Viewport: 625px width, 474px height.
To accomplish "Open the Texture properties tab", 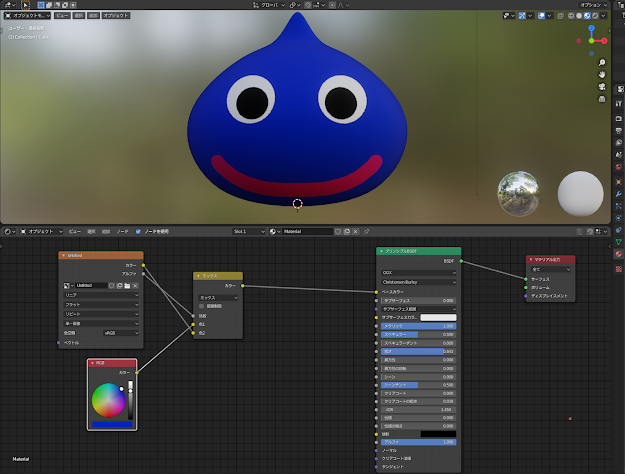I will click(x=619, y=269).
